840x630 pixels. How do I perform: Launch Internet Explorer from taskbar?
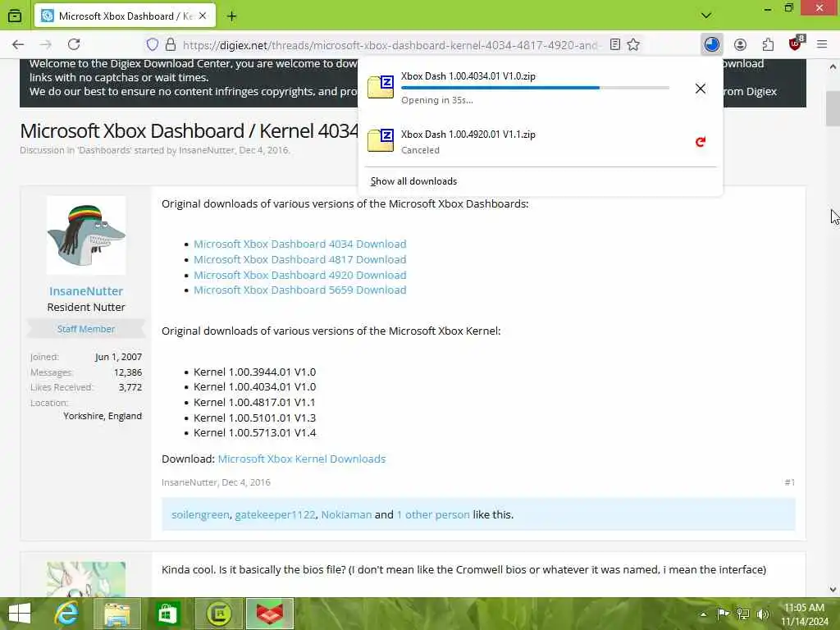[67, 614]
